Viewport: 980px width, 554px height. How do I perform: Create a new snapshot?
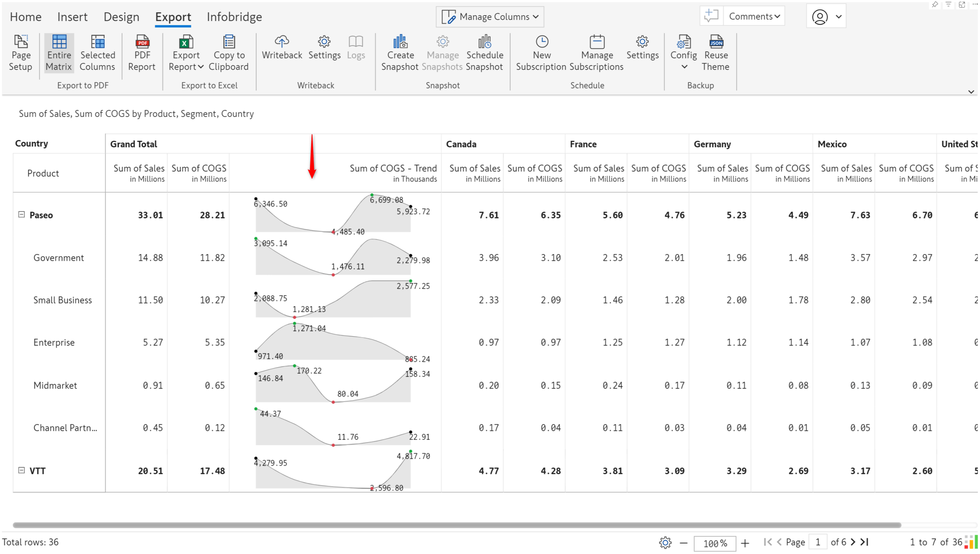(400, 53)
